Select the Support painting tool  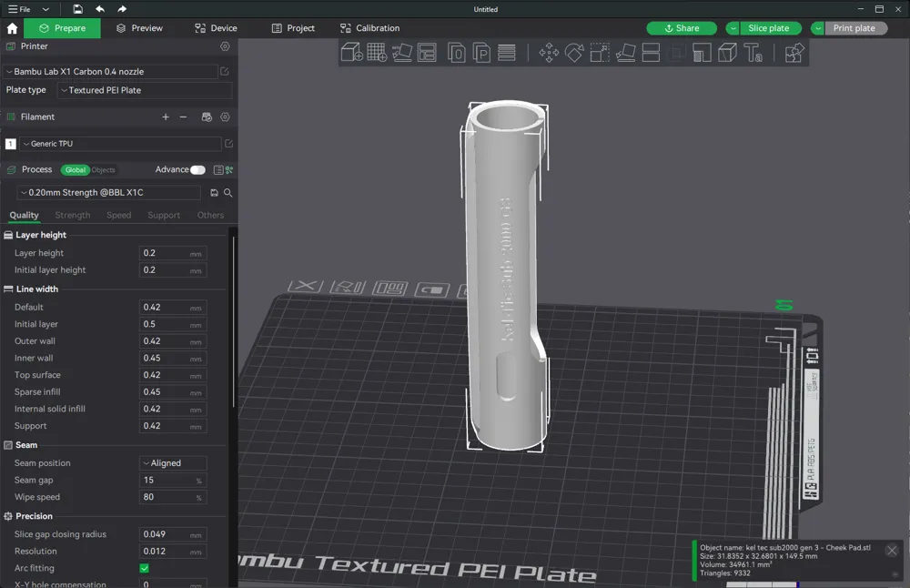[702, 53]
